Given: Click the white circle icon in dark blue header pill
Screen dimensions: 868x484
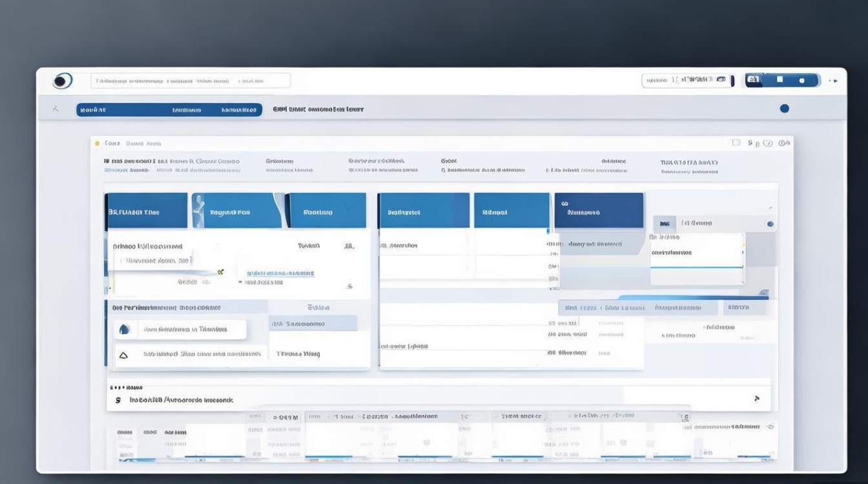Looking at the screenshot, I should pos(801,81).
